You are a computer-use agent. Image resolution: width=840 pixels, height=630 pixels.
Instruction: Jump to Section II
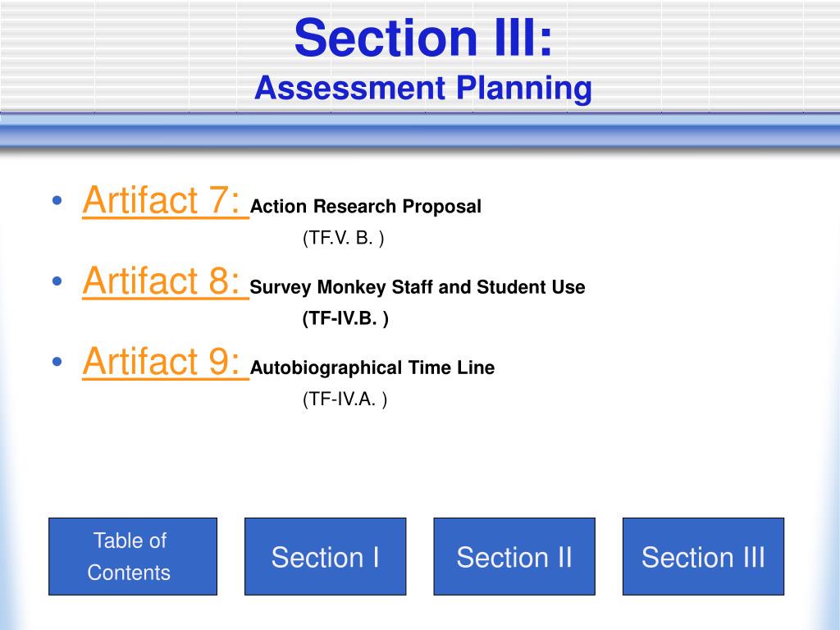514,556
